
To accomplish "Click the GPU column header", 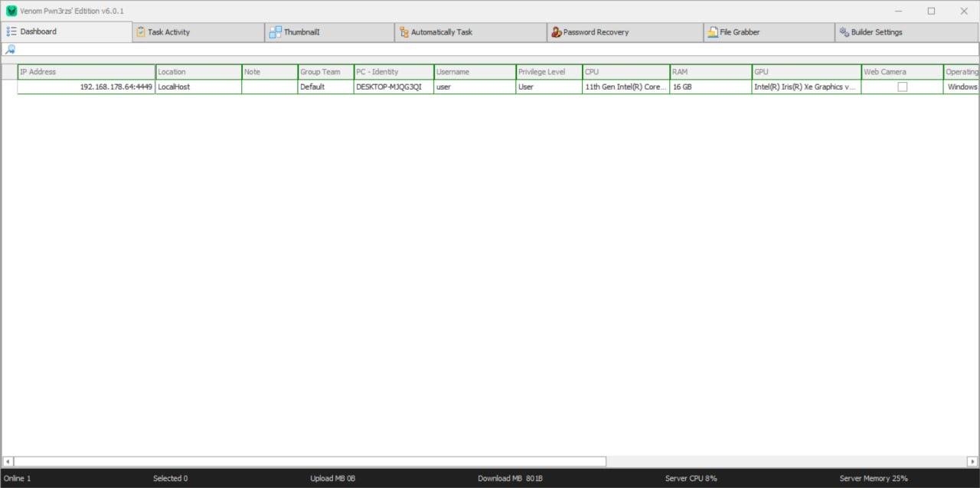I will pos(807,72).
